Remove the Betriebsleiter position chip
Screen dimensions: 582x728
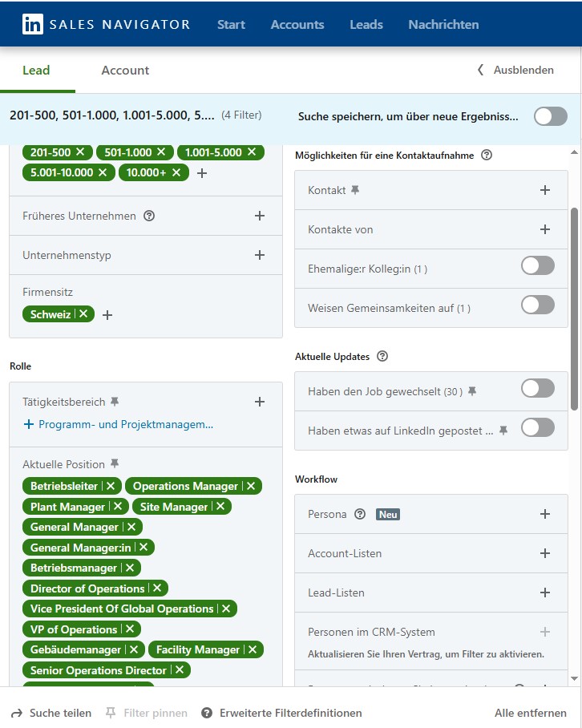[x=111, y=486]
